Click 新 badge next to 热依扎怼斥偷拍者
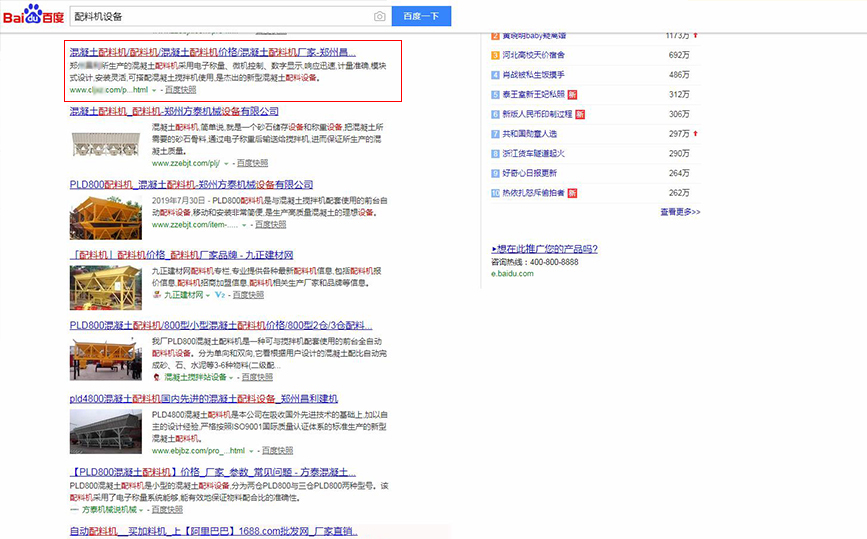This screenshot has height=539, width=867. (x=572, y=193)
